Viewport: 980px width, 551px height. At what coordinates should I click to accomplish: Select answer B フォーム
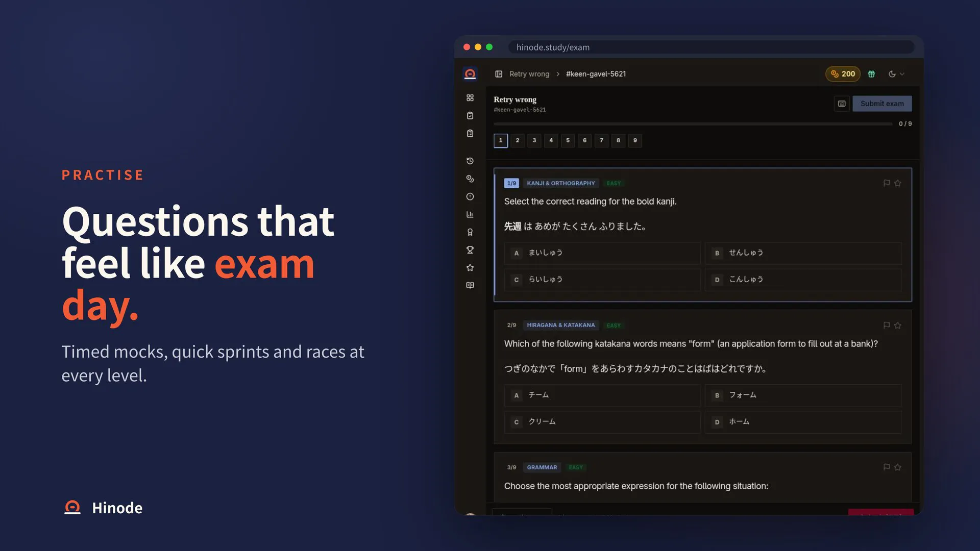point(803,395)
